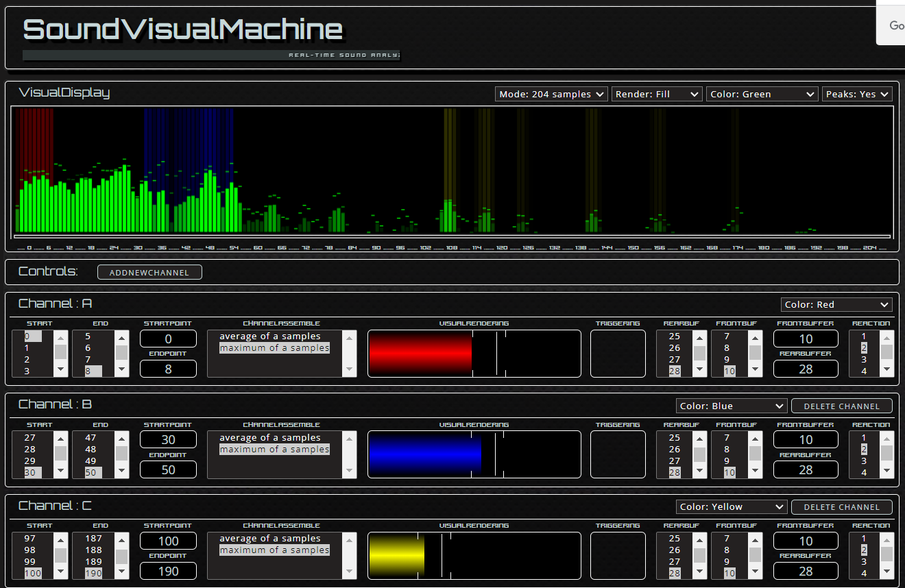Open the Mode: 204 samples dropdown

[551, 94]
